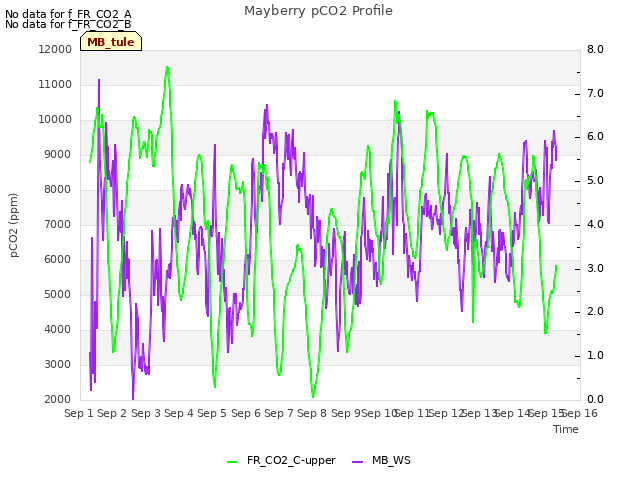
Task: Click the 5000 left axis tick label
Action: tap(58, 295)
